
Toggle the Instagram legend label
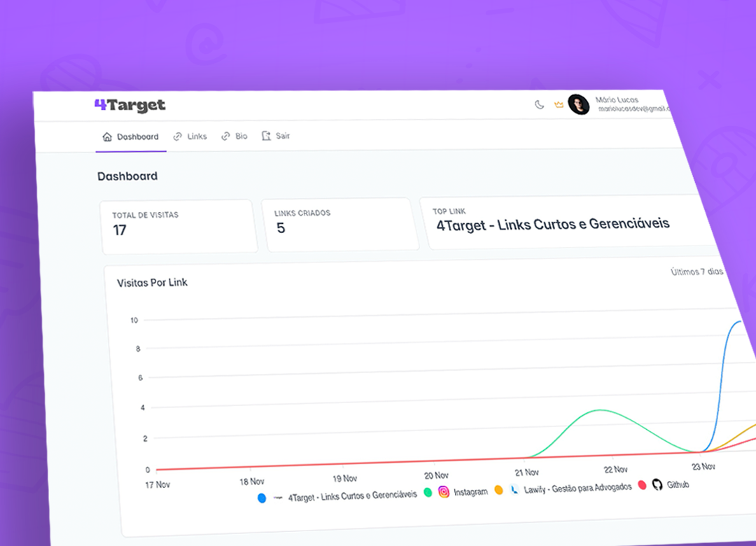coord(470,492)
